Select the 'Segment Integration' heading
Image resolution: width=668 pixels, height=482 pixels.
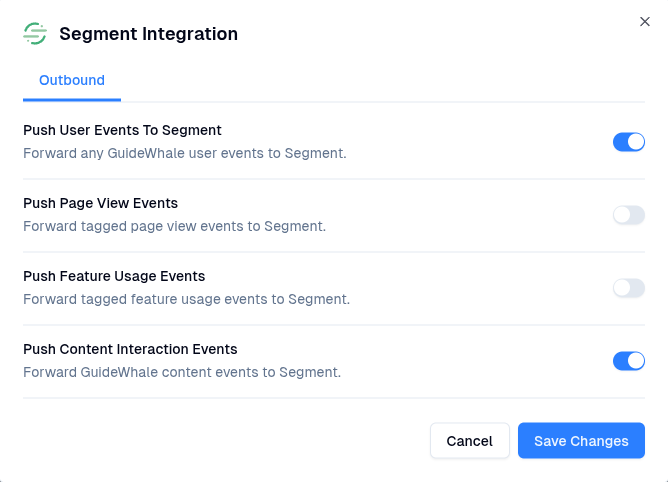pos(148,34)
